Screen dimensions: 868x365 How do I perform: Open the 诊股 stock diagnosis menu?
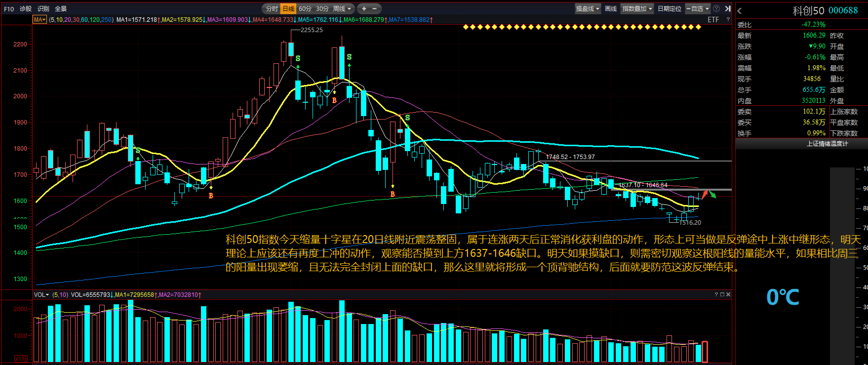click(26, 9)
